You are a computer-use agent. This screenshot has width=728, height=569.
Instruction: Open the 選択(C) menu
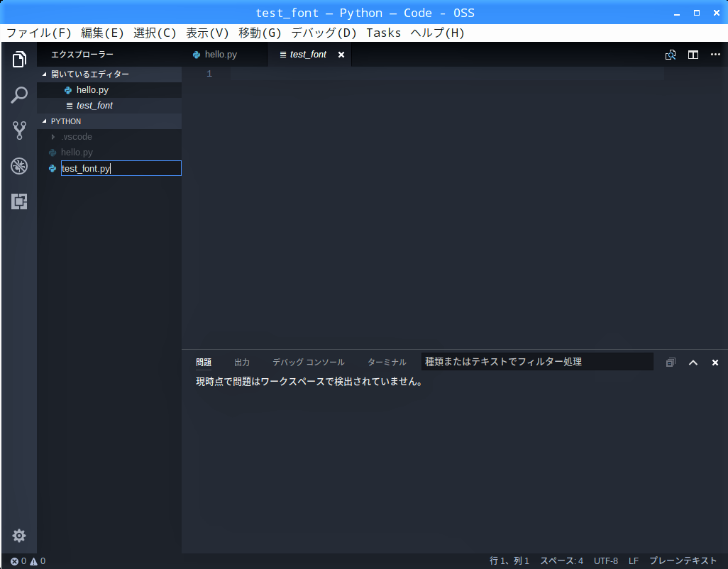pyautogui.click(x=155, y=33)
